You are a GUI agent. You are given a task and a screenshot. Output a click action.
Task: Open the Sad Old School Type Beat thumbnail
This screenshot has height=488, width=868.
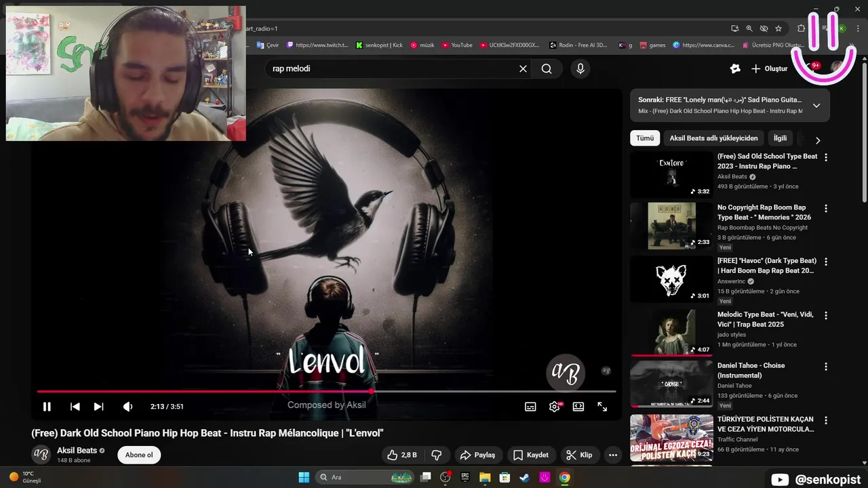tap(671, 174)
